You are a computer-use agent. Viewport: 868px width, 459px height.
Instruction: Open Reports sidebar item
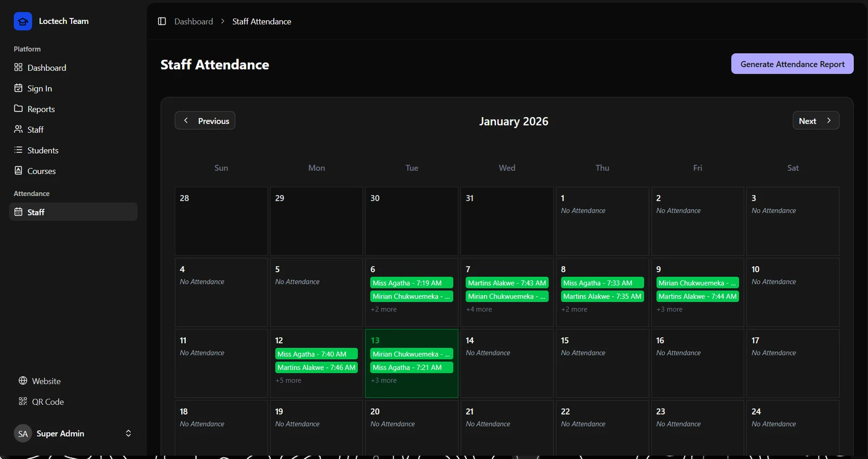coord(73,109)
